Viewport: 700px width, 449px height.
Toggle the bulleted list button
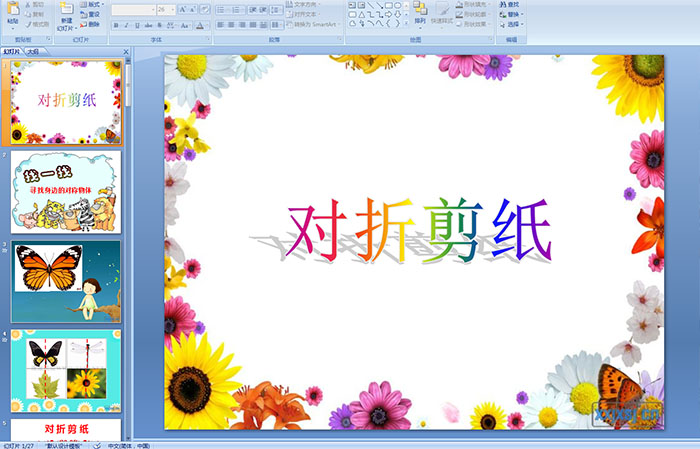tap(223, 9)
